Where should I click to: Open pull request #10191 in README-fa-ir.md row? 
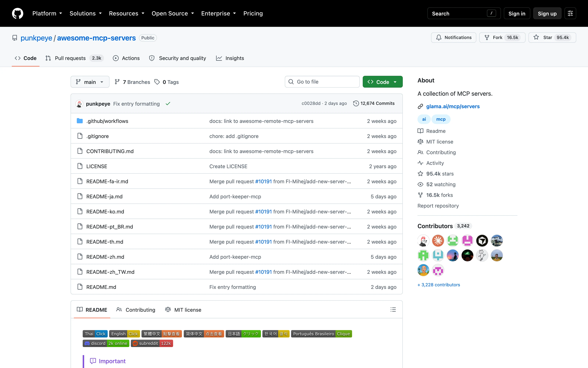click(x=263, y=181)
